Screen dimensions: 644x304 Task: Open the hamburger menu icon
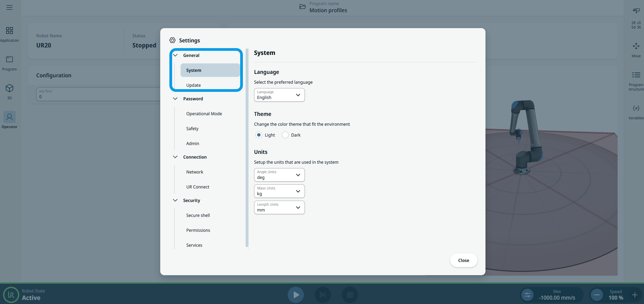coord(9,7)
